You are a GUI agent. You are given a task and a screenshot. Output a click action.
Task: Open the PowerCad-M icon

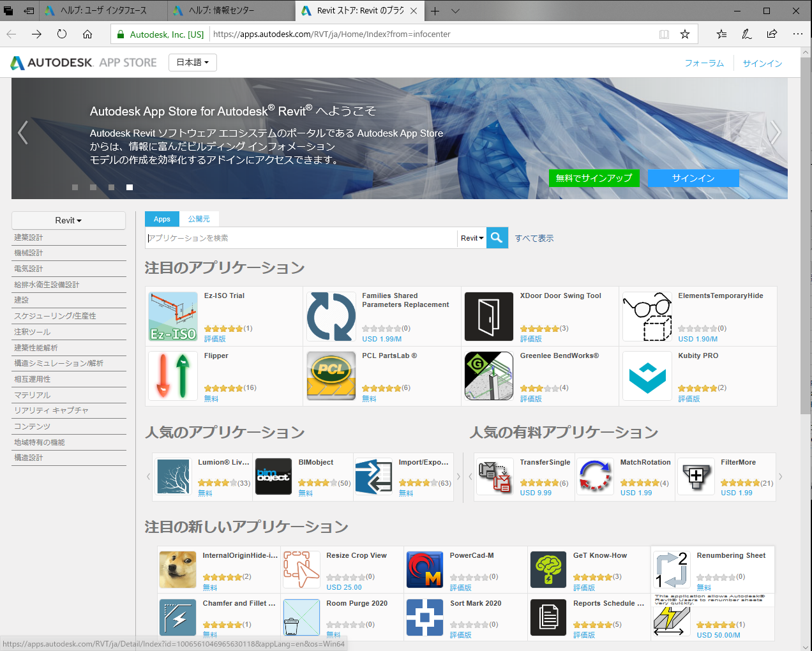425,570
